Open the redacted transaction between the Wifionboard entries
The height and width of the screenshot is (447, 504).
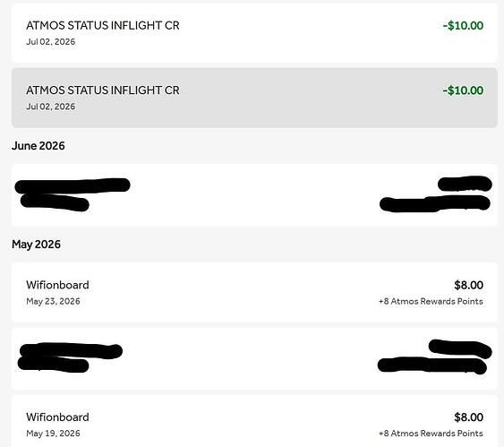254,359
